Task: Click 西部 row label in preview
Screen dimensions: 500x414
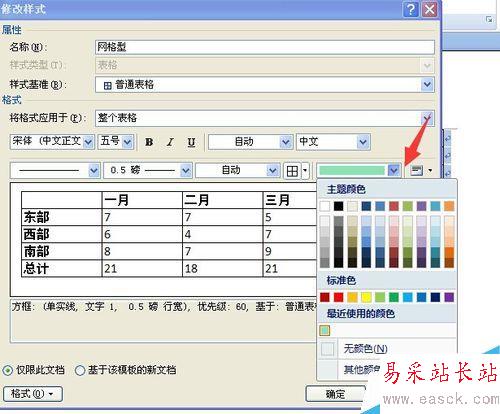Action: [36, 234]
